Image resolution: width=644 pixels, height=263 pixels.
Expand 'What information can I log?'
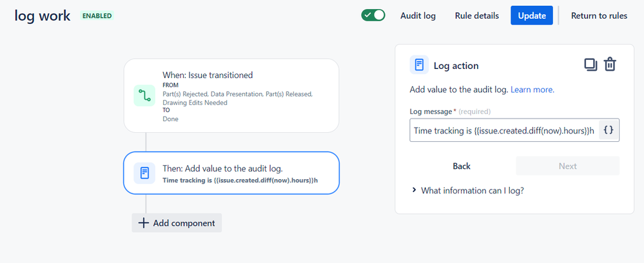click(x=468, y=190)
